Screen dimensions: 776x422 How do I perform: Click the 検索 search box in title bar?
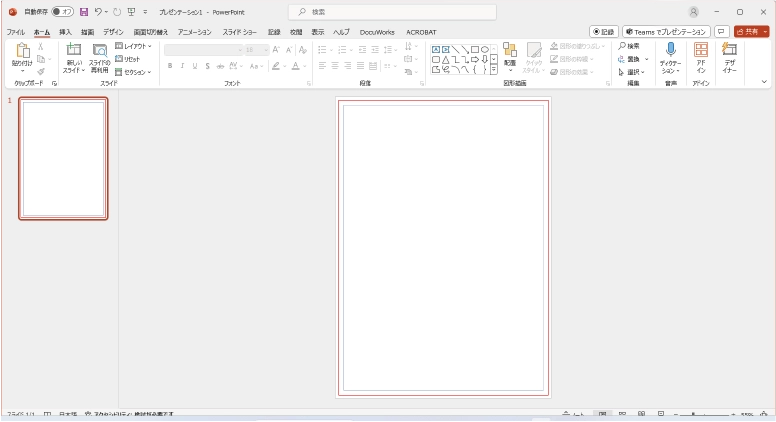[392, 12]
